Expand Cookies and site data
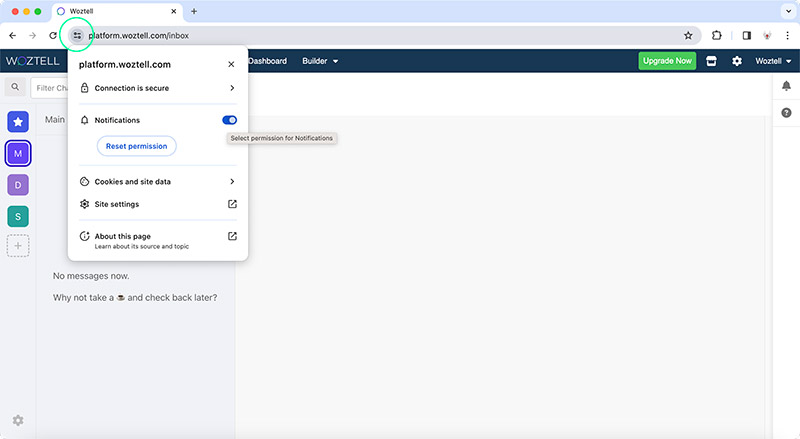Screen dimensions: 800x439 [x=158, y=182]
